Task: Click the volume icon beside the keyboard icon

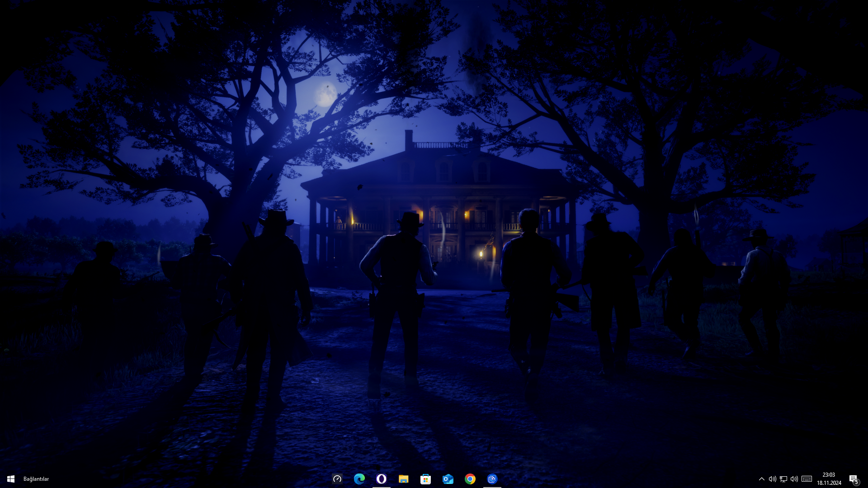Action: click(794, 479)
